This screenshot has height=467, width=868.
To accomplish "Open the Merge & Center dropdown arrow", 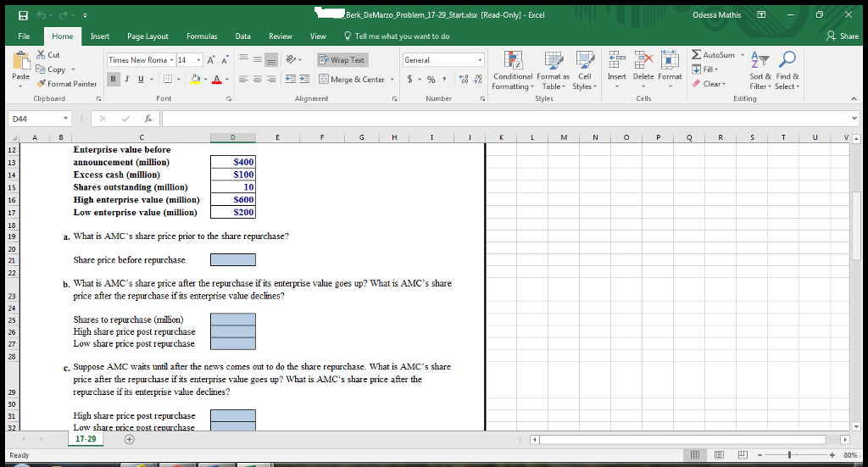I will [x=392, y=80].
